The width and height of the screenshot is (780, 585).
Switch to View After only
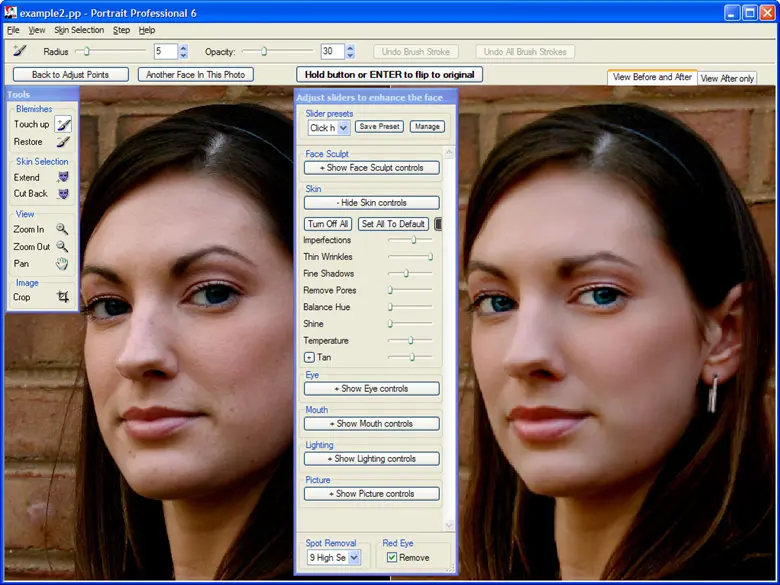coord(727,78)
